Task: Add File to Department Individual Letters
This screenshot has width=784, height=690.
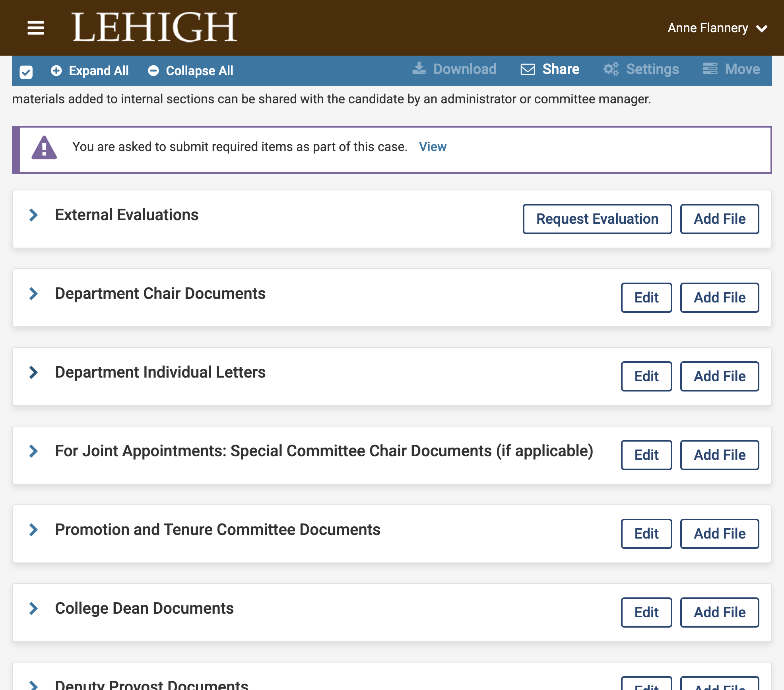Action: [x=720, y=376]
